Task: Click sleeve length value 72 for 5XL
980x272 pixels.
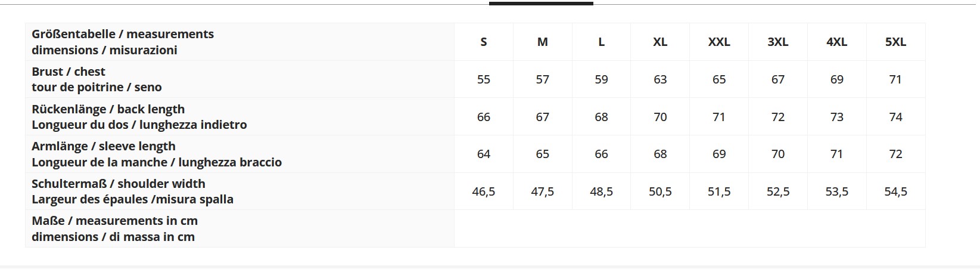Action: (895, 154)
